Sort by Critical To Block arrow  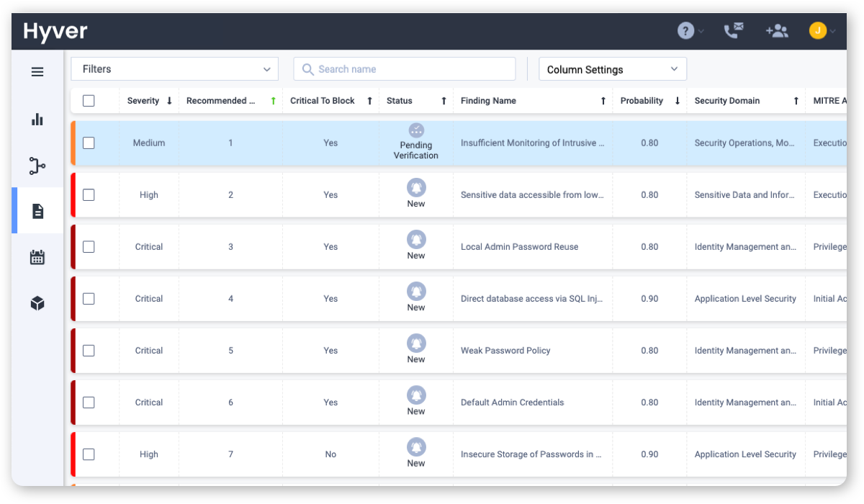[369, 101]
